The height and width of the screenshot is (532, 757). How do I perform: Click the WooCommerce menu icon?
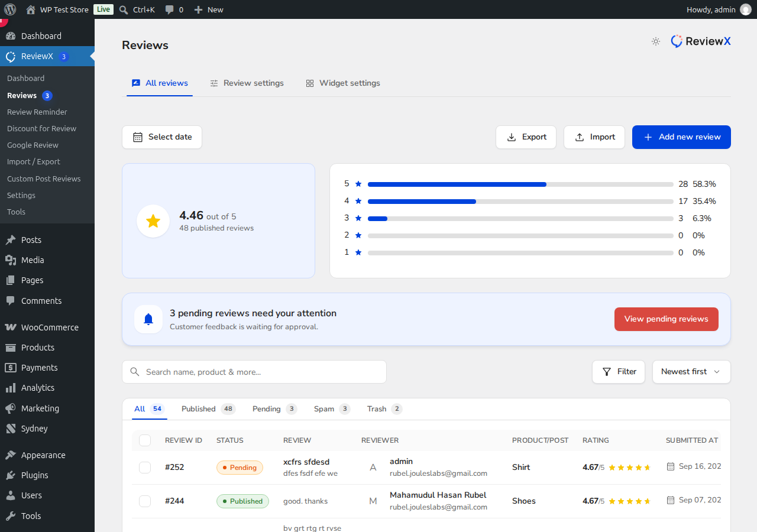click(x=11, y=327)
